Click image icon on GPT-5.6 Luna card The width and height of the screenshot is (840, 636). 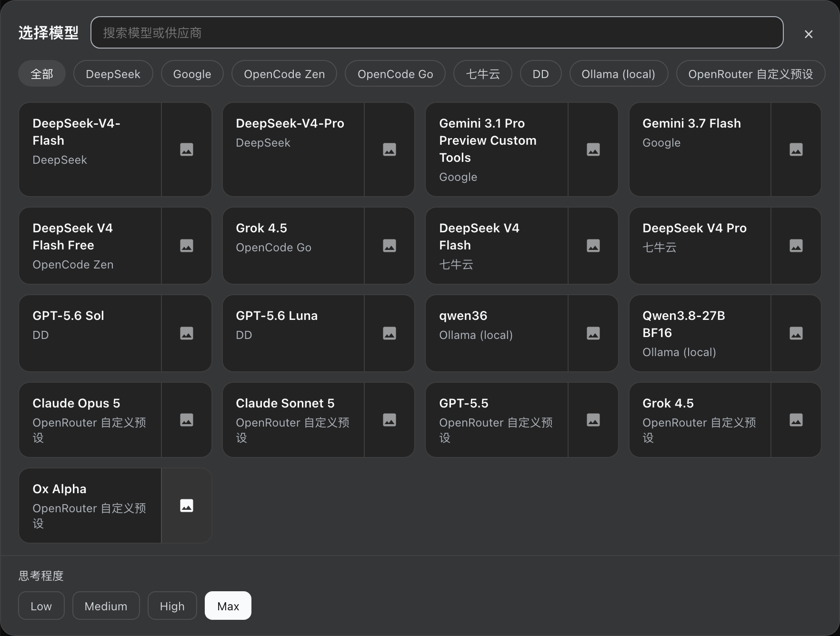[390, 333]
